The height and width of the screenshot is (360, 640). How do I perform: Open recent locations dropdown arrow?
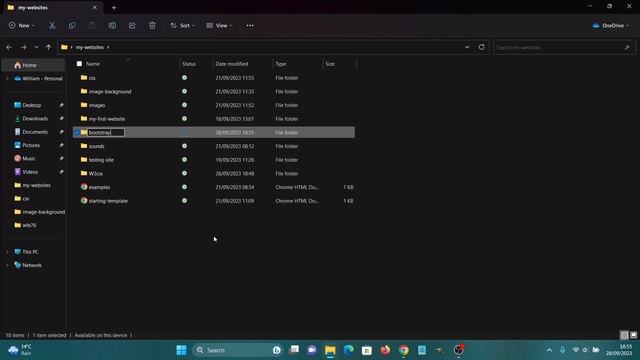click(x=36, y=47)
